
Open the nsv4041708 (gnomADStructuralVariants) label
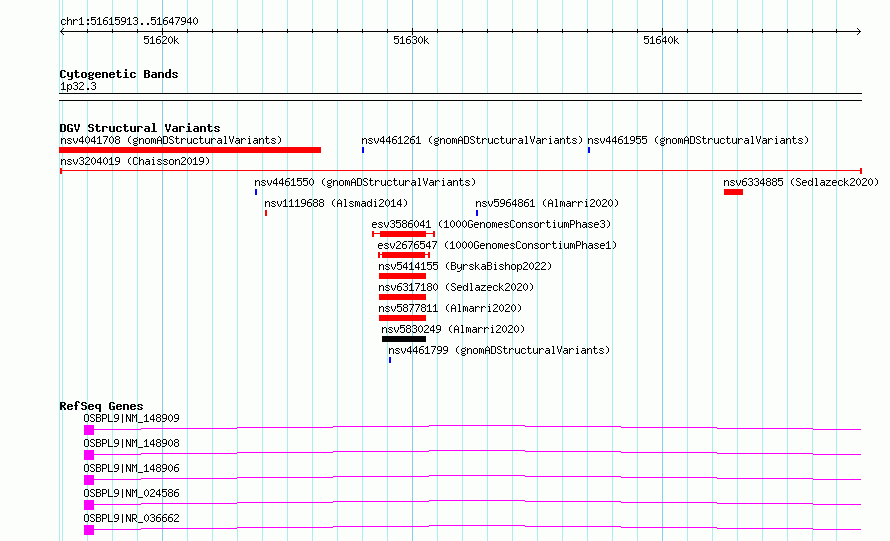[171, 140]
